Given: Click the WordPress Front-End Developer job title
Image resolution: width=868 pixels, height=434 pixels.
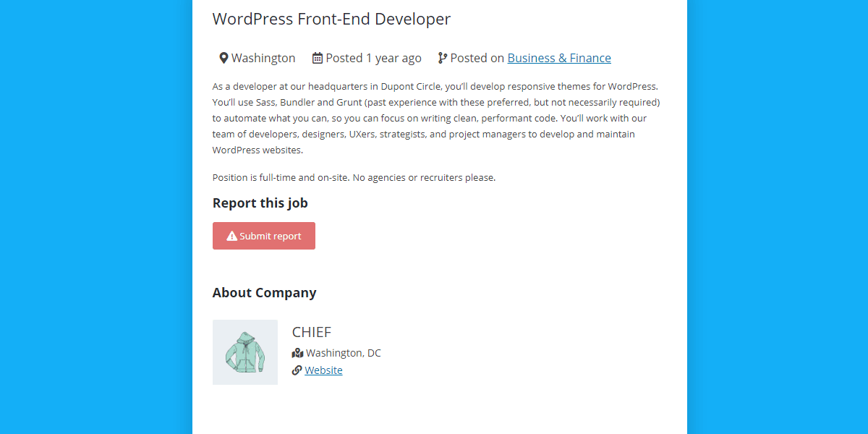Looking at the screenshot, I should [x=331, y=19].
